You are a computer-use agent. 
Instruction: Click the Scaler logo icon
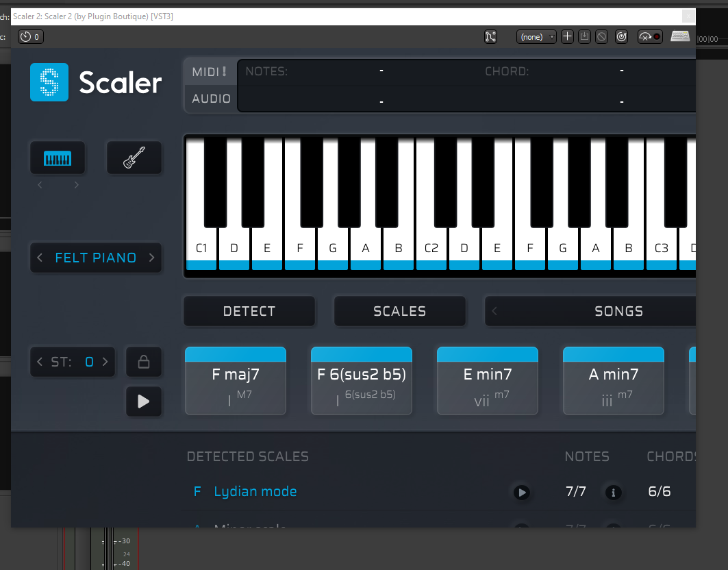point(49,82)
